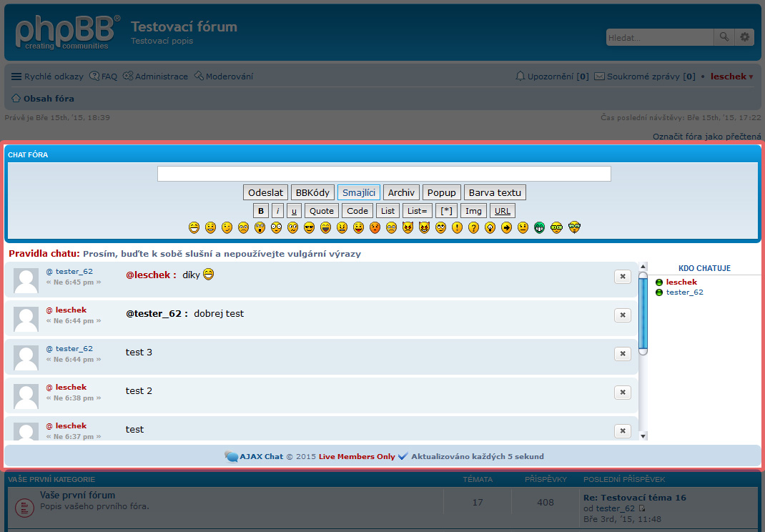Insert the question mark smiley icon
The image size is (765, 532).
tap(473, 227)
